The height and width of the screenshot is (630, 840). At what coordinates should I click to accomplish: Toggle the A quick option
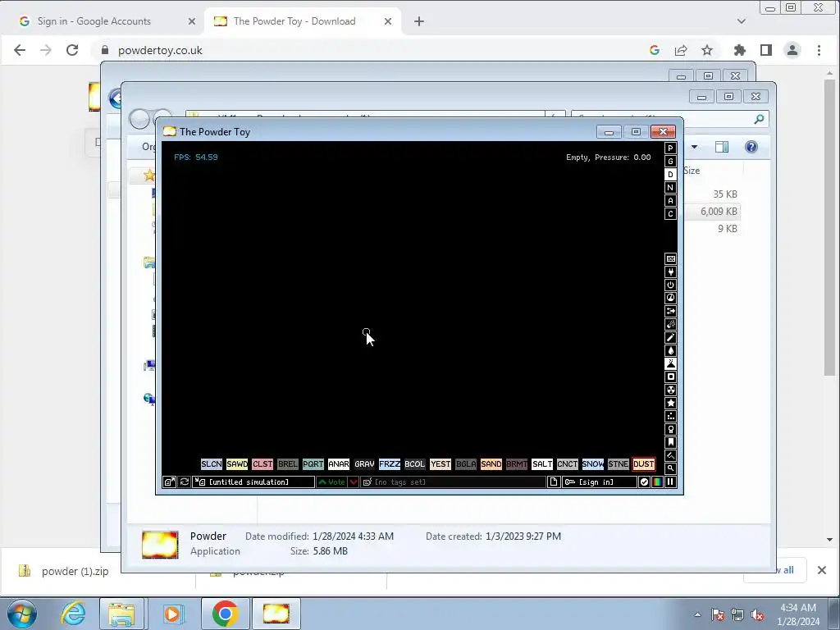coord(670,201)
